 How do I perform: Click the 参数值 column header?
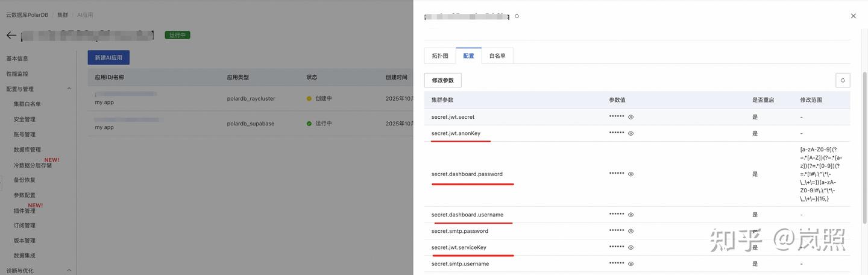(x=617, y=100)
